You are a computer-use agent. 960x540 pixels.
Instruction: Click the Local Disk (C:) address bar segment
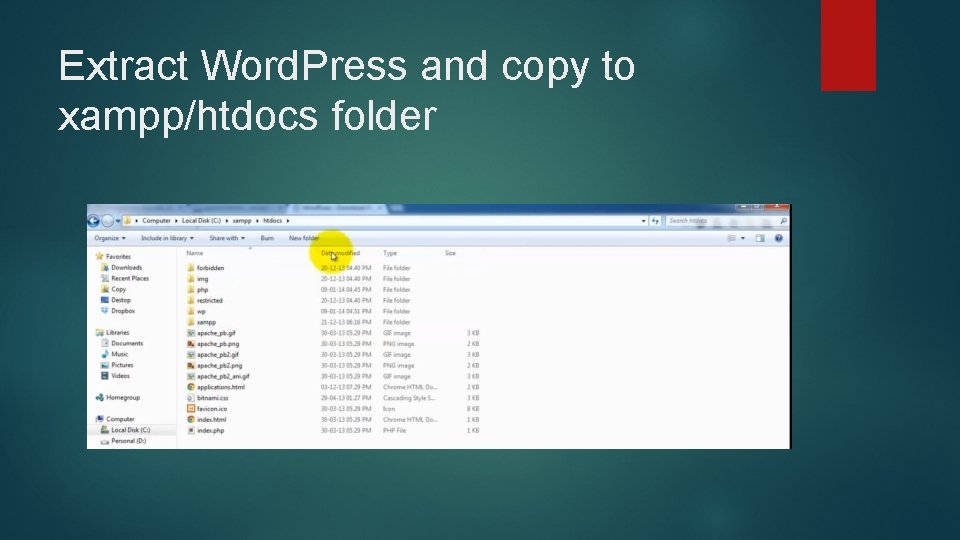[201, 220]
